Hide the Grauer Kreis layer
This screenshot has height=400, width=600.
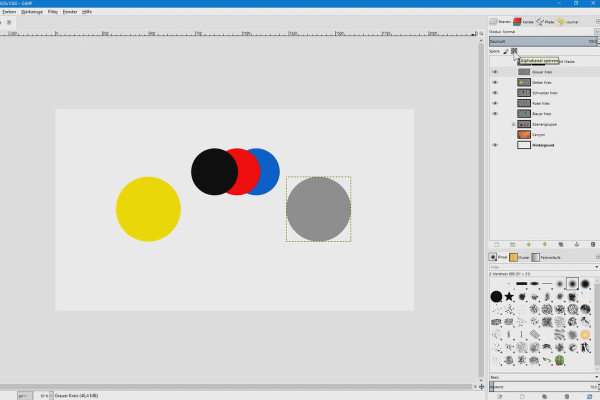click(x=495, y=72)
